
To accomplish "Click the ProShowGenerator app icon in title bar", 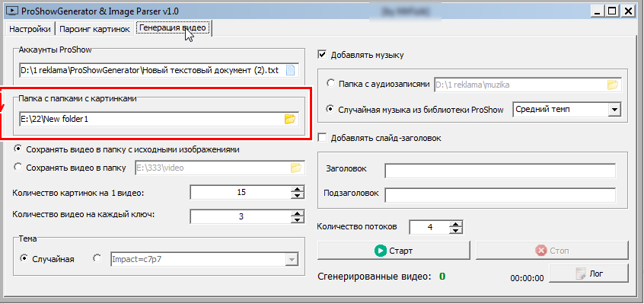I will click(13, 11).
